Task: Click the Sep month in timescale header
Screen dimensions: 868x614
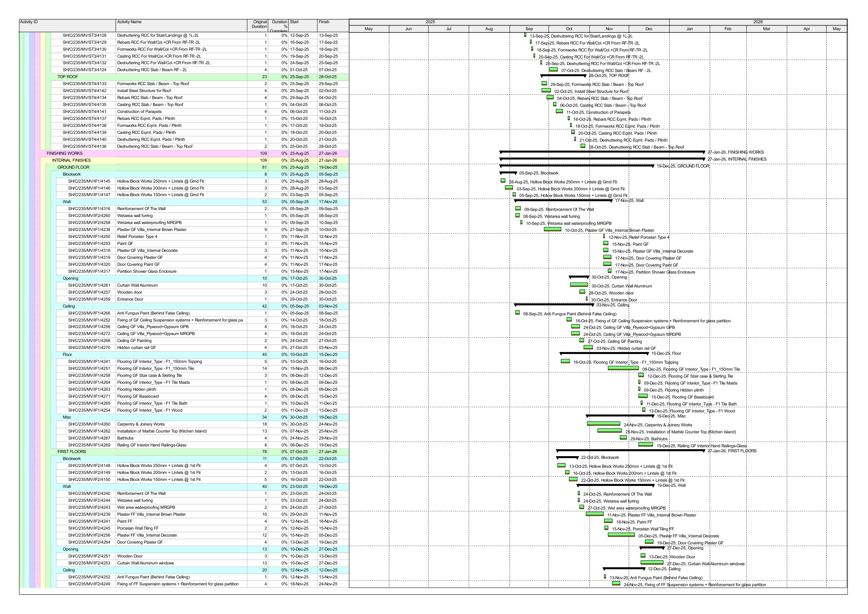Action: pyautogui.click(x=529, y=29)
